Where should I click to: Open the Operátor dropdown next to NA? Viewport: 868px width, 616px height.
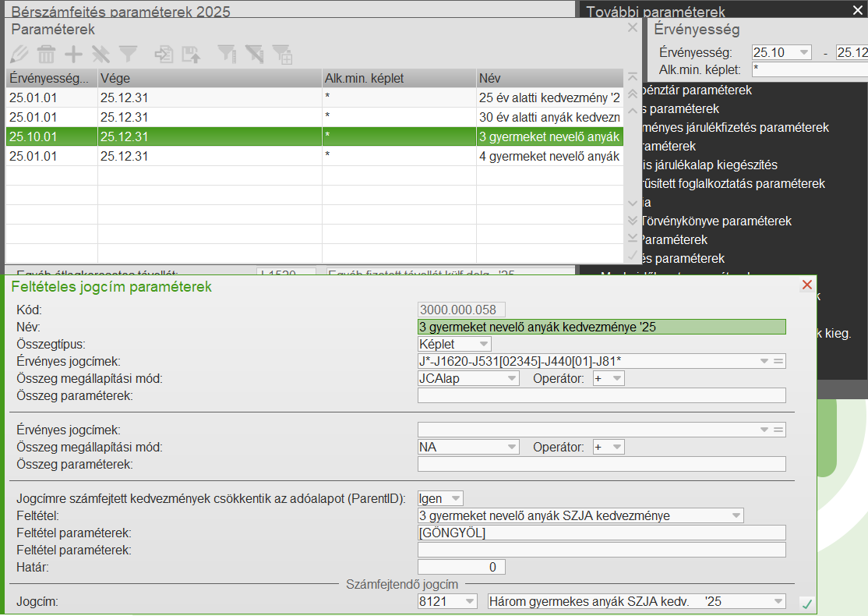click(x=617, y=447)
